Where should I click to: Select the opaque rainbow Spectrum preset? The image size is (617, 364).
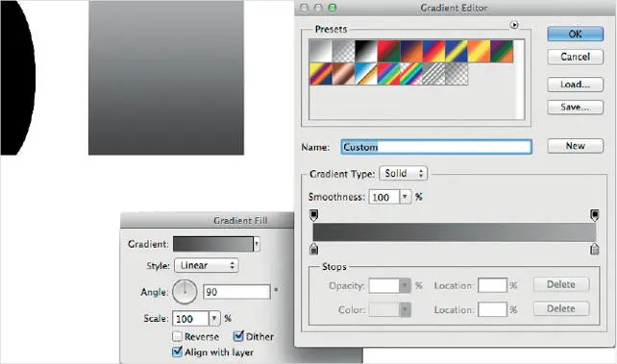389,74
